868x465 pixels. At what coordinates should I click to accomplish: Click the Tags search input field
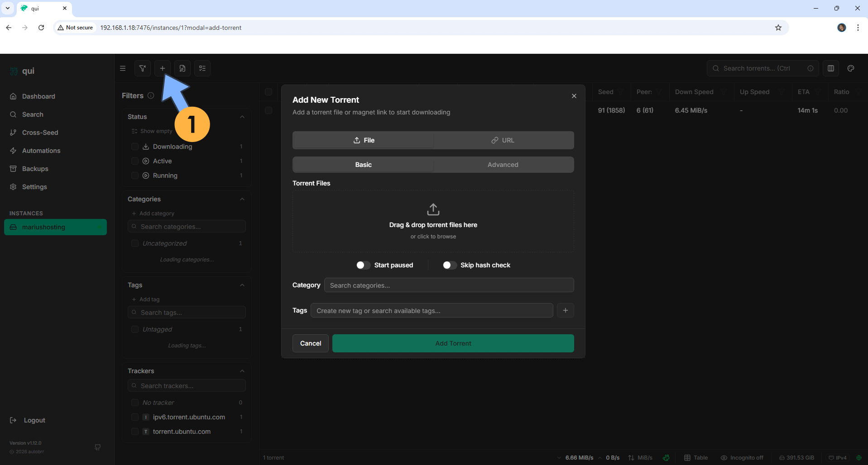pos(432,311)
